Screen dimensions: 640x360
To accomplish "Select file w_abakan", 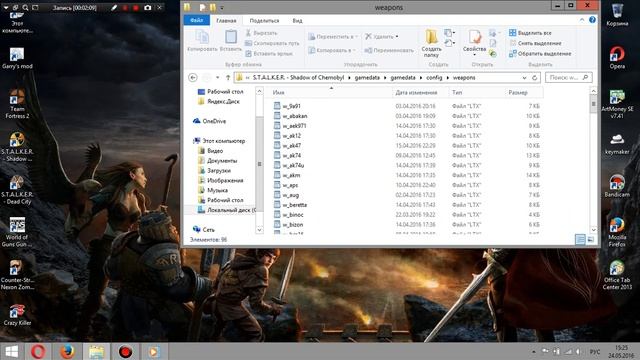I will [290, 116].
